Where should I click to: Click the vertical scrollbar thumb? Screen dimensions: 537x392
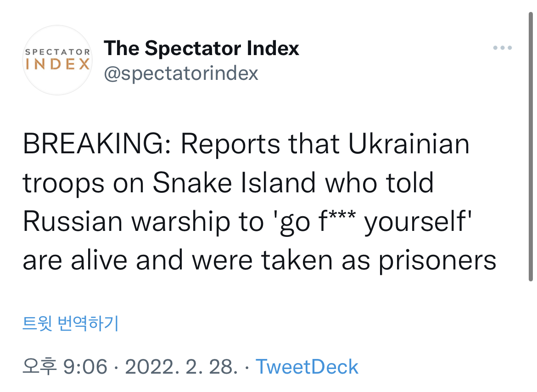pyautogui.click(x=530, y=147)
